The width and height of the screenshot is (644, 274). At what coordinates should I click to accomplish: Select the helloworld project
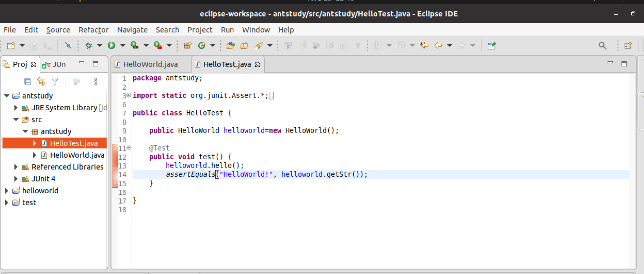[40, 191]
